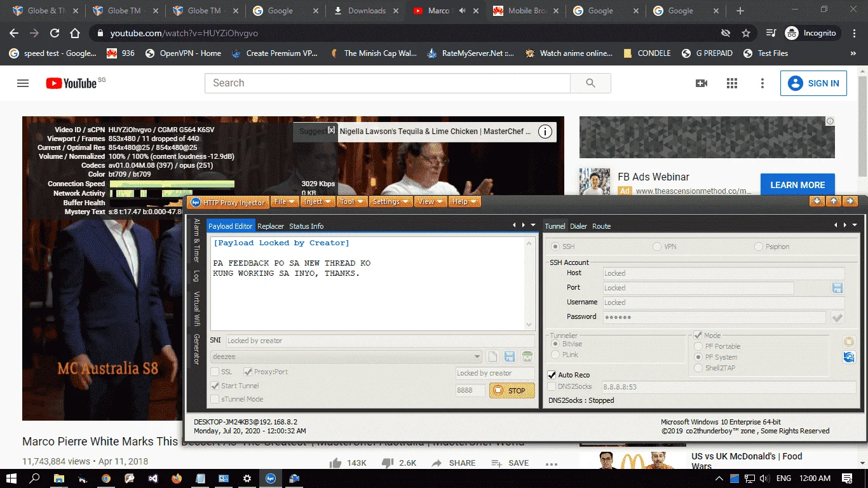Screen dimensions: 868x488
Task: Switch to the Status Info tab
Action: pos(306,226)
